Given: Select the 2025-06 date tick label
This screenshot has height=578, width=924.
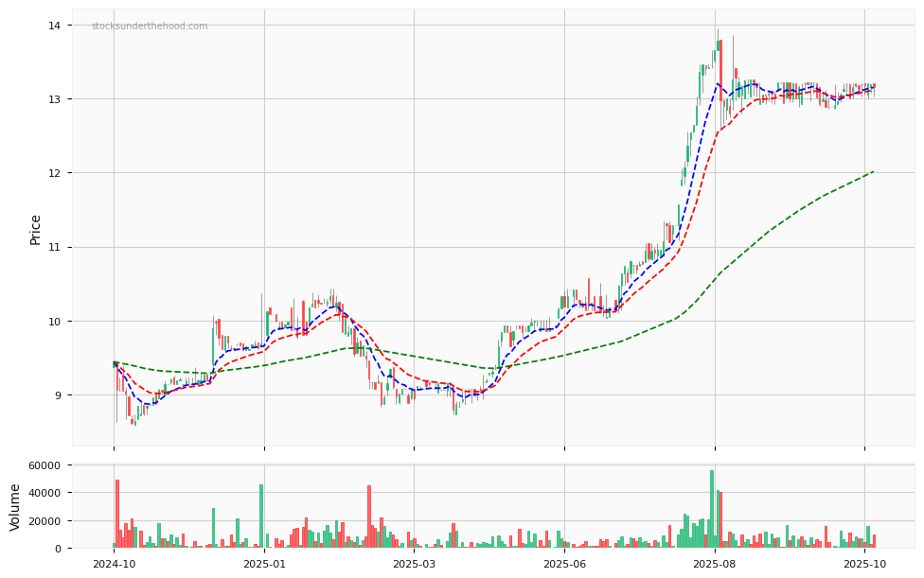Looking at the screenshot, I should pyautogui.click(x=564, y=564).
